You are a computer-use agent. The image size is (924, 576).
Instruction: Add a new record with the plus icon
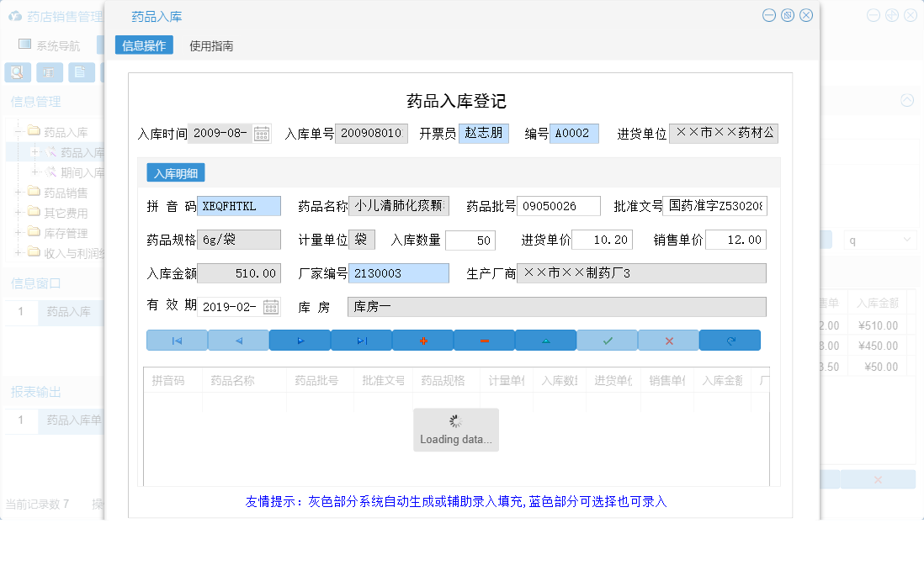(x=424, y=340)
